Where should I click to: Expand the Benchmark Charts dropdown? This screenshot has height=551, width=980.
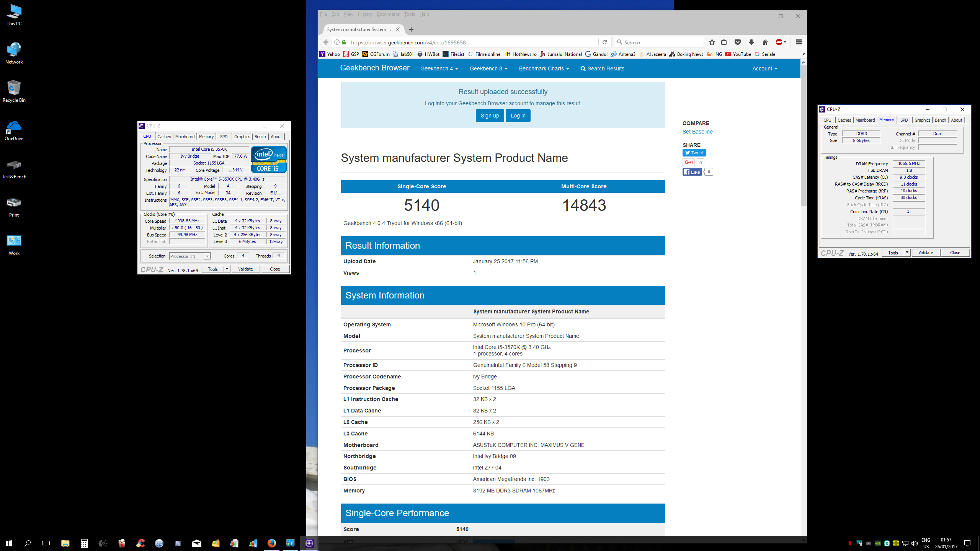pyautogui.click(x=544, y=68)
